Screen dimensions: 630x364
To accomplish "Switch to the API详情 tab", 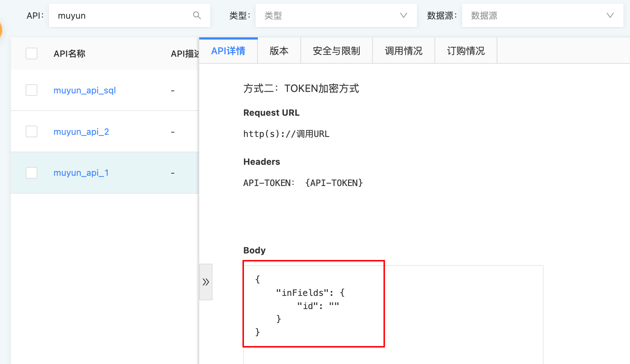I will (x=228, y=51).
